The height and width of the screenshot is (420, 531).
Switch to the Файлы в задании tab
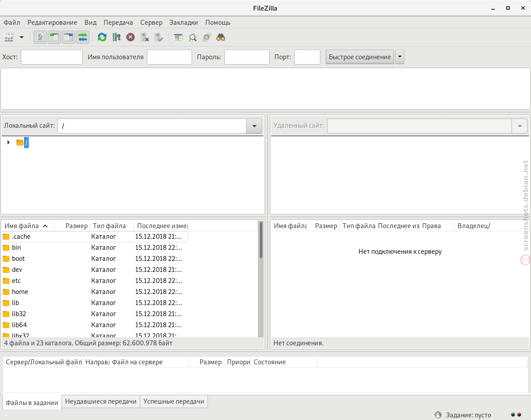coord(32,402)
